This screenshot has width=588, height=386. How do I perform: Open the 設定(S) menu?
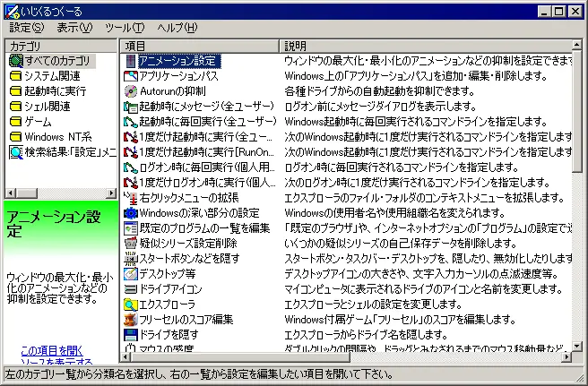tap(26, 28)
